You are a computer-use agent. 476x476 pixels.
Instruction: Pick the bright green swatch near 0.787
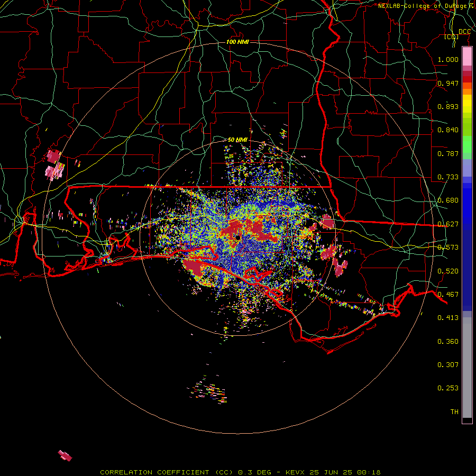tap(467, 144)
